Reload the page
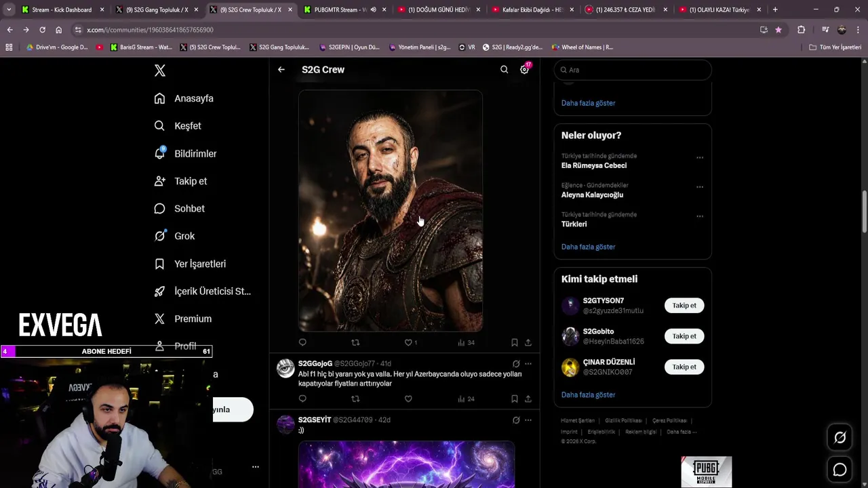Viewport: 868px width, 488px height. (42, 30)
